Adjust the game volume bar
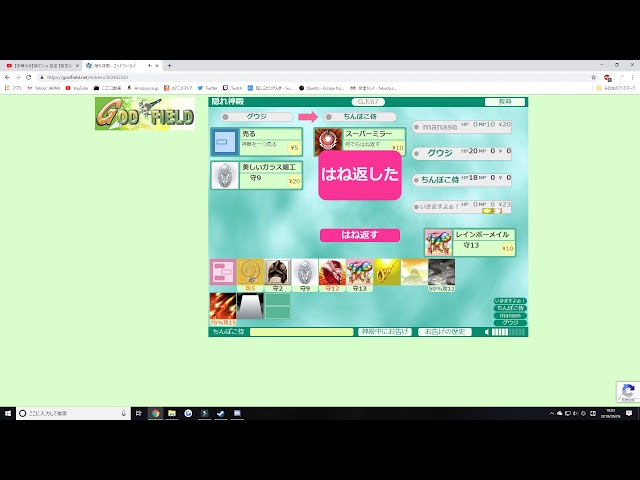This screenshot has height=480, width=640. [x=508, y=332]
